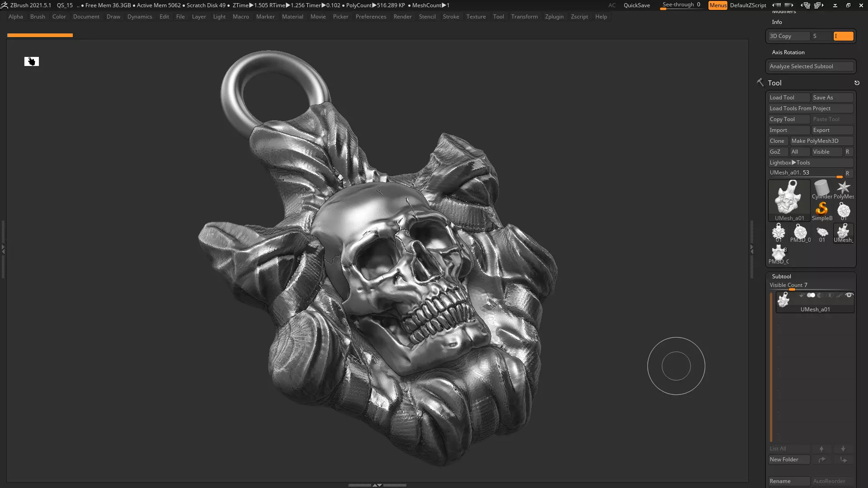Image resolution: width=868 pixels, height=488 pixels.
Task: Toggle subtool subtraction mode on UMesh_a01
Action: click(x=820, y=296)
